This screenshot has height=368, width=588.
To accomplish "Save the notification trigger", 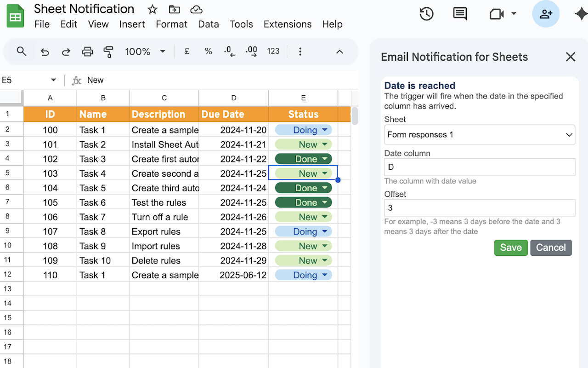I will [x=511, y=247].
